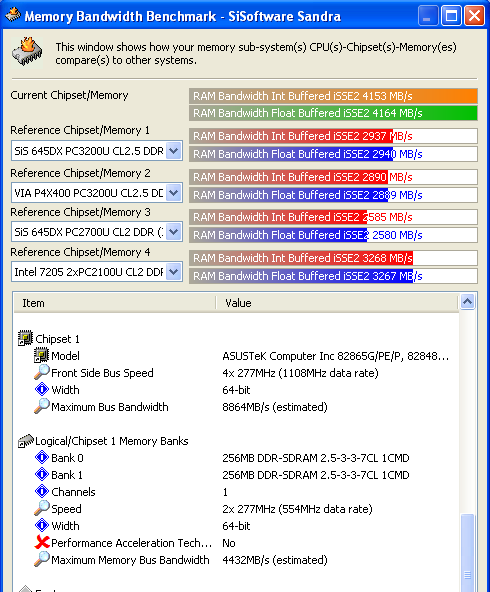Click blue diamond icon by Width under Chipset 1

(42, 389)
